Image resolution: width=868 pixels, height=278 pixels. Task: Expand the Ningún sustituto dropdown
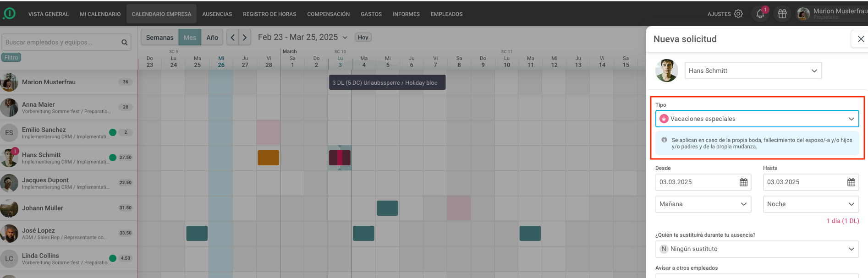point(757,249)
